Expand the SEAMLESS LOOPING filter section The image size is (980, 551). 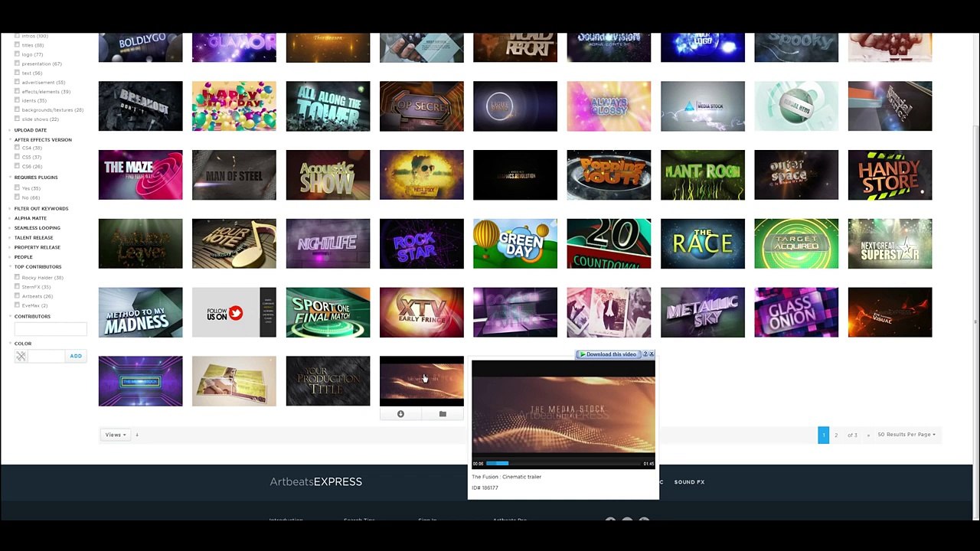38,228
